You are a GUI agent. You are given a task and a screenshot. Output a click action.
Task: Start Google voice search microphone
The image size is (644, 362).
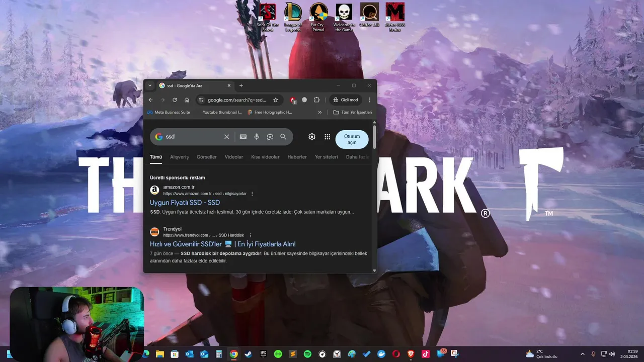(257, 137)
